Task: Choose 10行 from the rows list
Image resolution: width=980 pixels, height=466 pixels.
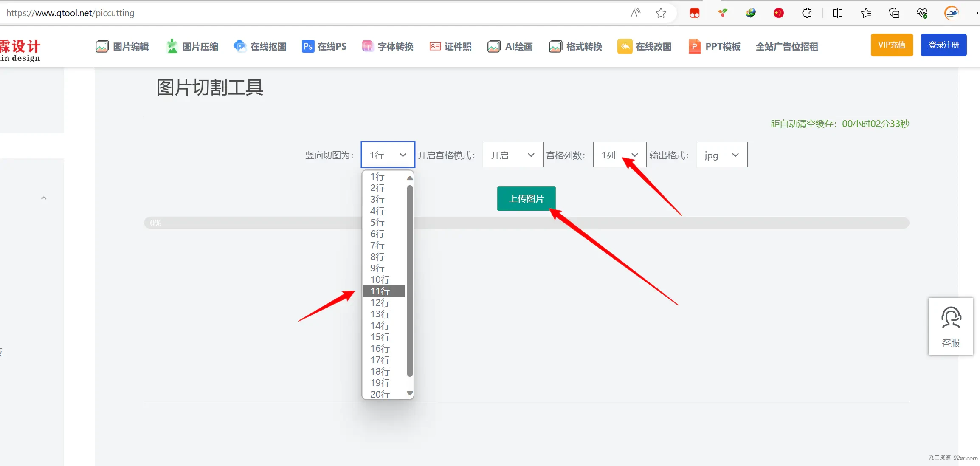Action: pyautogui.click(x=384, y=280)
